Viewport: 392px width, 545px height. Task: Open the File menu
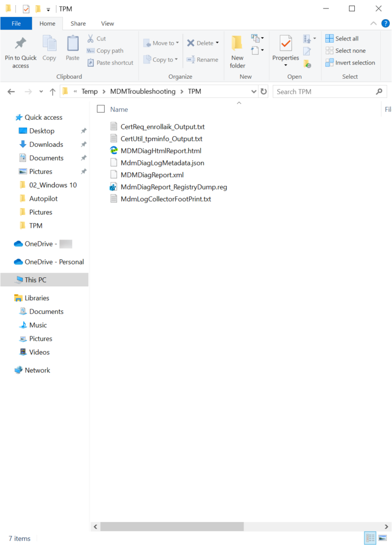(x=16, y=23)
